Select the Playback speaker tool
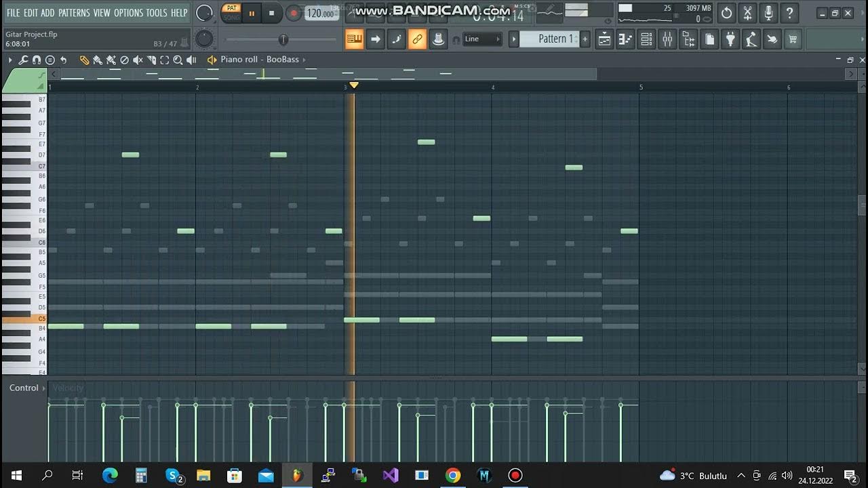Image resolution: width=868 pixels, height=488 pixels. pyautogui.click(x=191, y=60)
